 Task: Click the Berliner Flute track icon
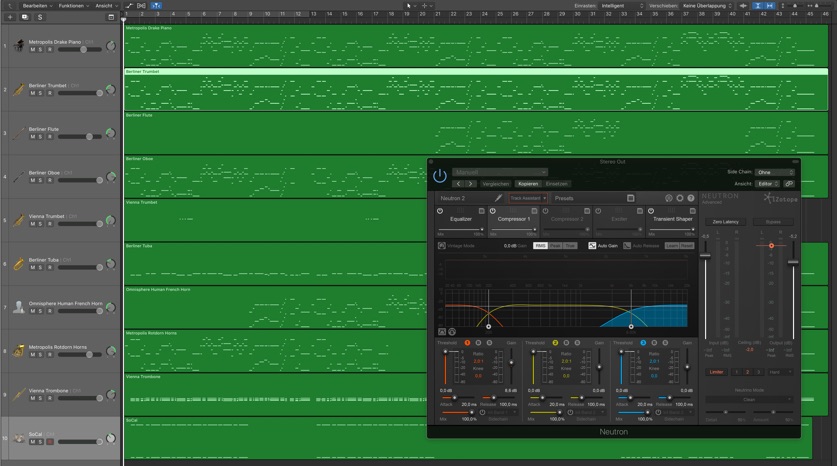19,133
